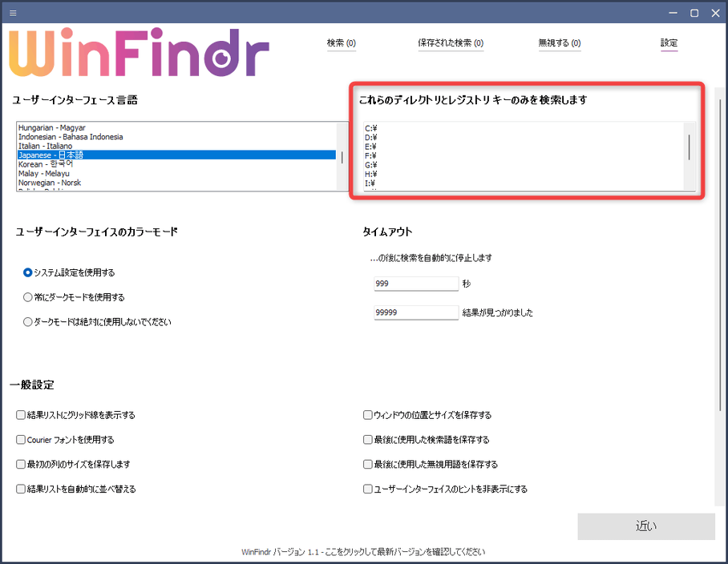Pick Norwegian - Norsk language

point(176,183)
